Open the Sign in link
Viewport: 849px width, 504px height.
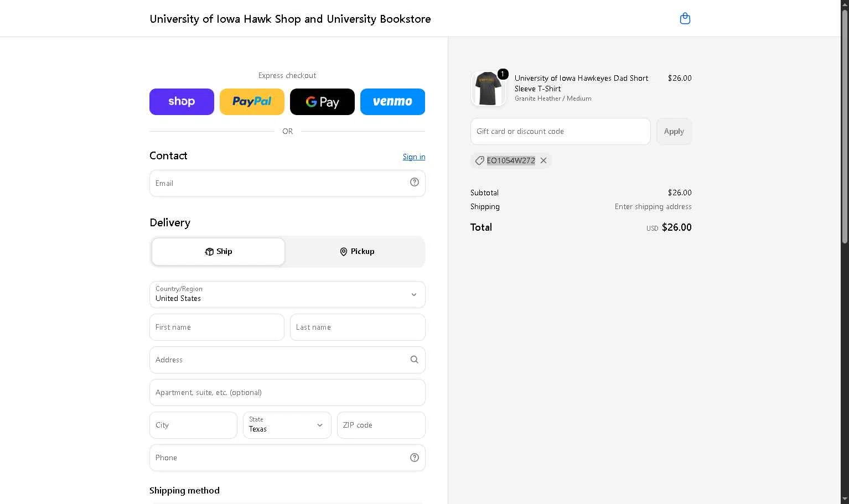(x=414, y=157)
